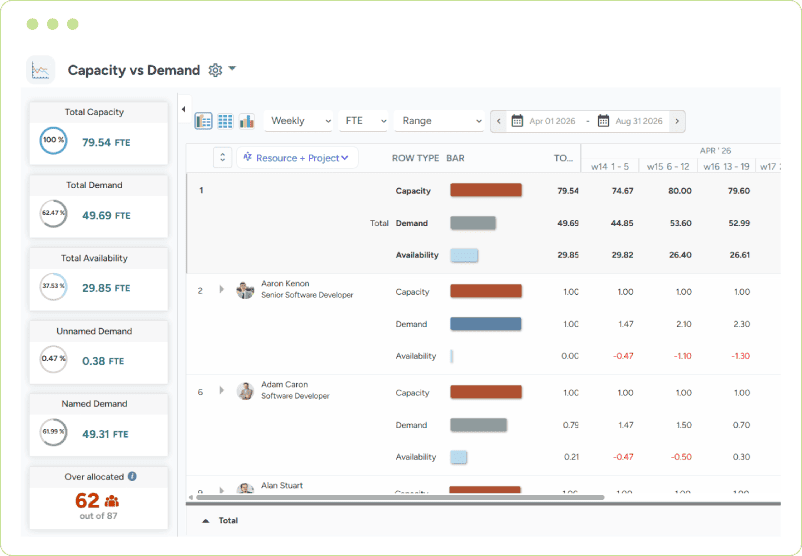Open the dropdown arrow next to settings gear
The image size is (802, 556).
[x=232, y=68]
